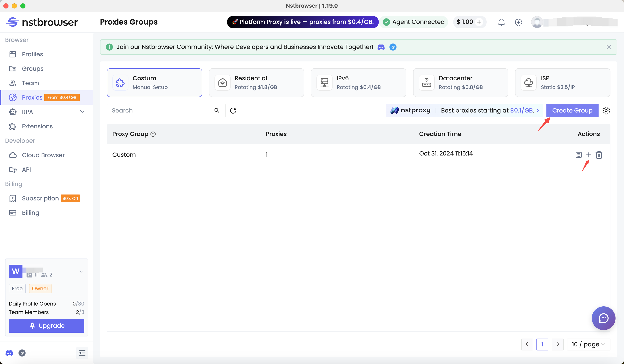Switch to the Datacenter proxy tab
Image resolution: width=624 pixels, height=364 pixels.
tap(460, 83)
